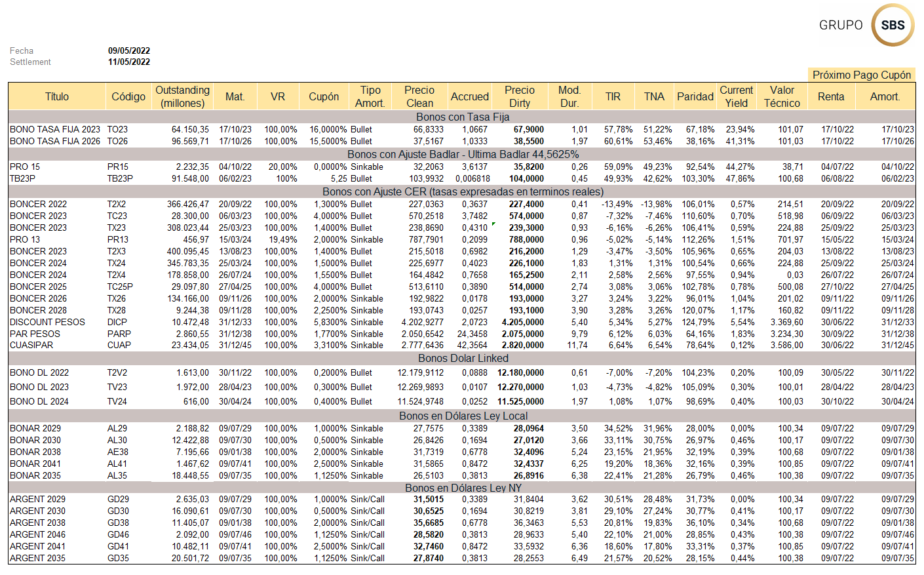
Task: Click the TC23 code cell
Action: pos(117,216)
